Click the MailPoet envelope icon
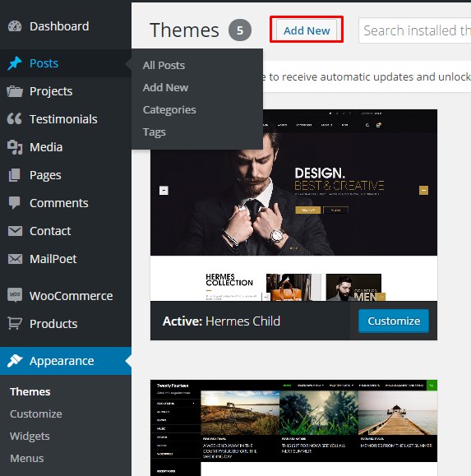The height and width of the screenshot is (476, 471). click(x=15, y=259)
